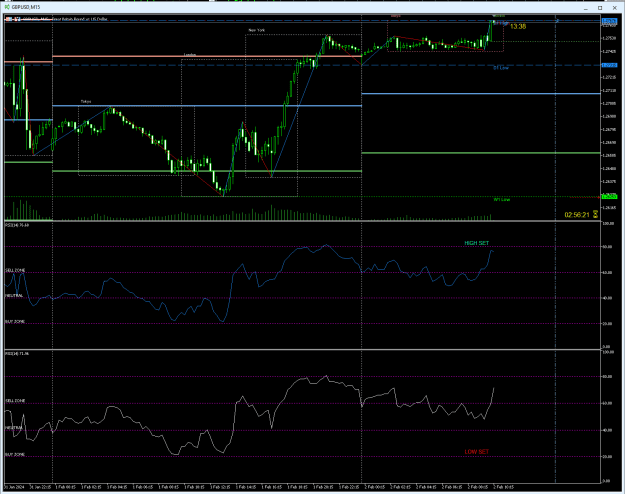
Task: Click BUY ZONE label in second RSI panel
Action: click(15, 454)
